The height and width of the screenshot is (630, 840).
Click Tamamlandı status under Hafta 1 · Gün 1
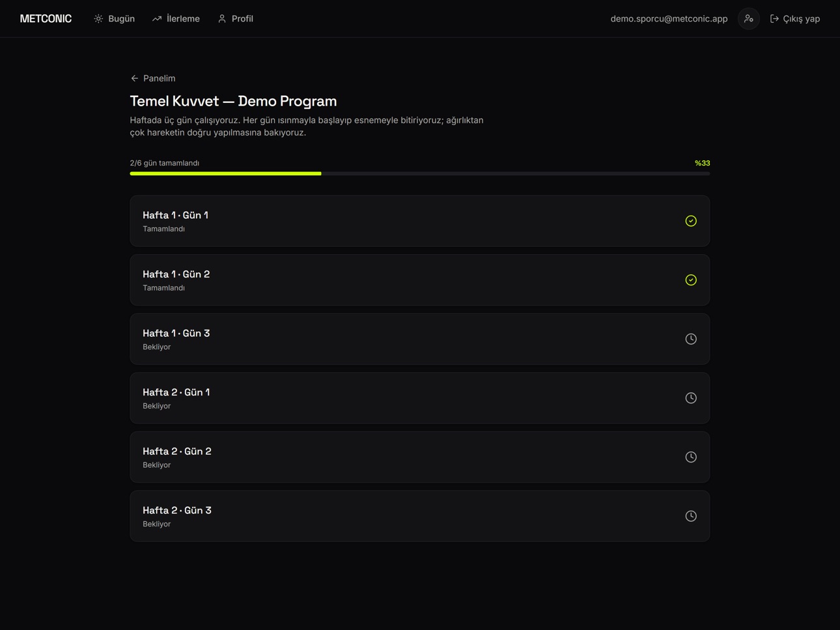pyautogui.click(x=163, y=229)
